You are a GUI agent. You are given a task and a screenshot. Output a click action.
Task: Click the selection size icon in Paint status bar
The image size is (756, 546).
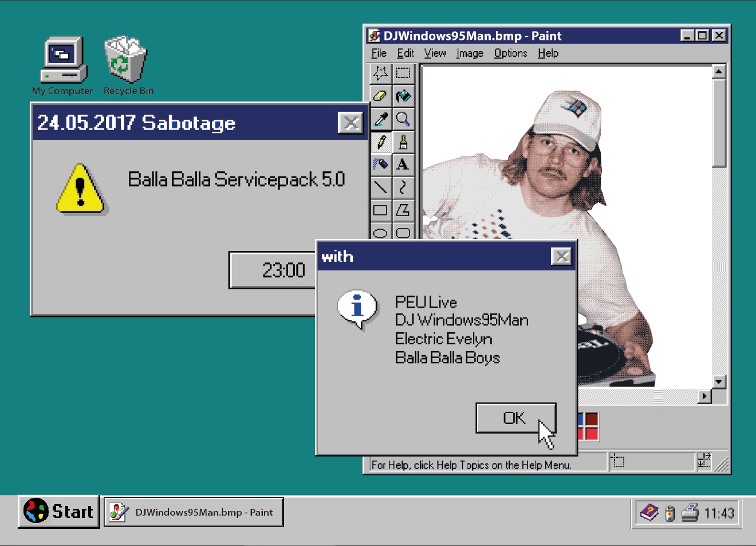click(704, 461)
